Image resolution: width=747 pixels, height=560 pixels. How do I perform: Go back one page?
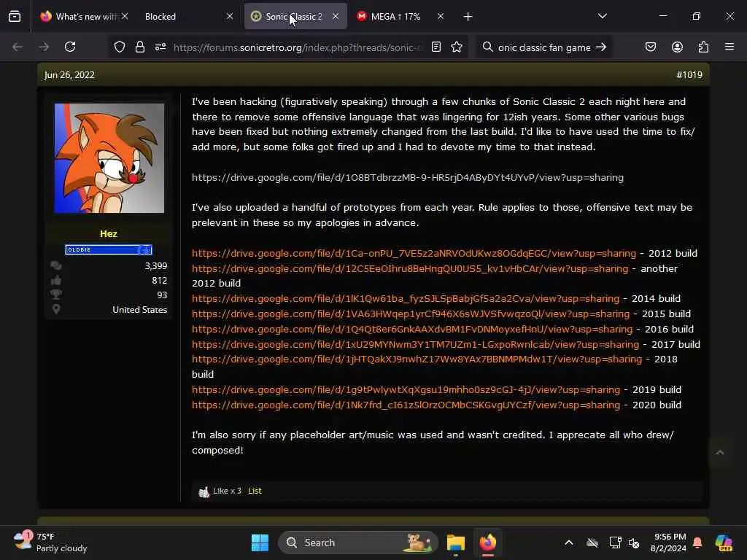coord(18,47)
